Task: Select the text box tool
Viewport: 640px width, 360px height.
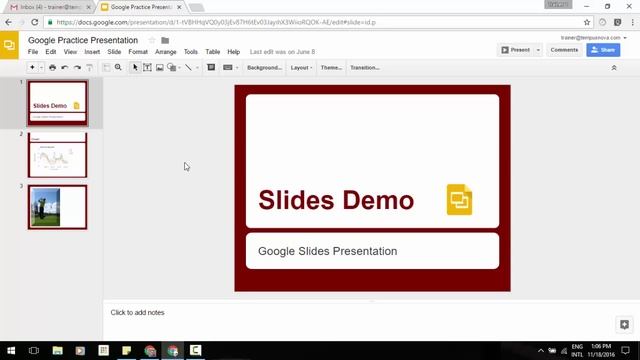Action: 147,68
